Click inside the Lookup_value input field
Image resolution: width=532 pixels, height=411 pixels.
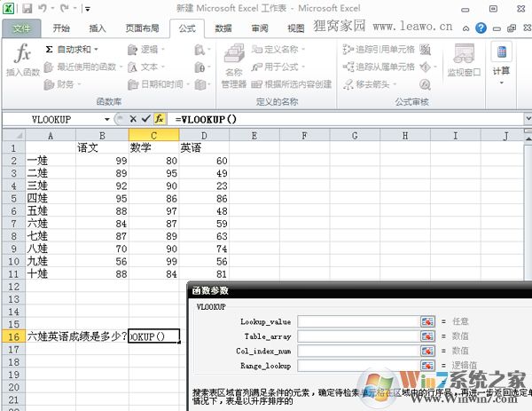point(357,321)
